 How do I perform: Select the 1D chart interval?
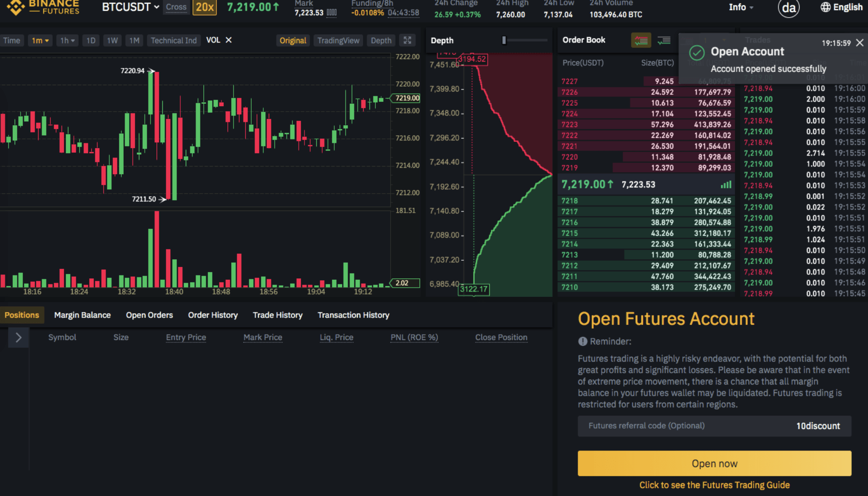(91, 41)
